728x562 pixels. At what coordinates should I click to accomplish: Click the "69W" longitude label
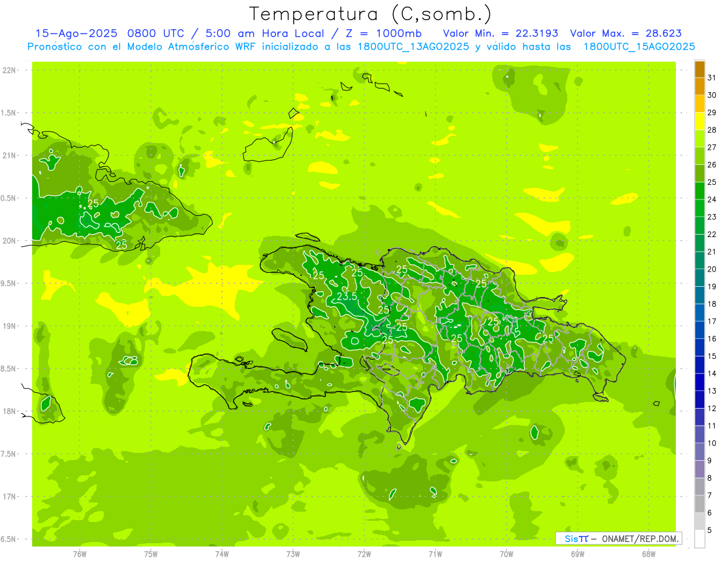pyautogui.click(x=578, y=554)
